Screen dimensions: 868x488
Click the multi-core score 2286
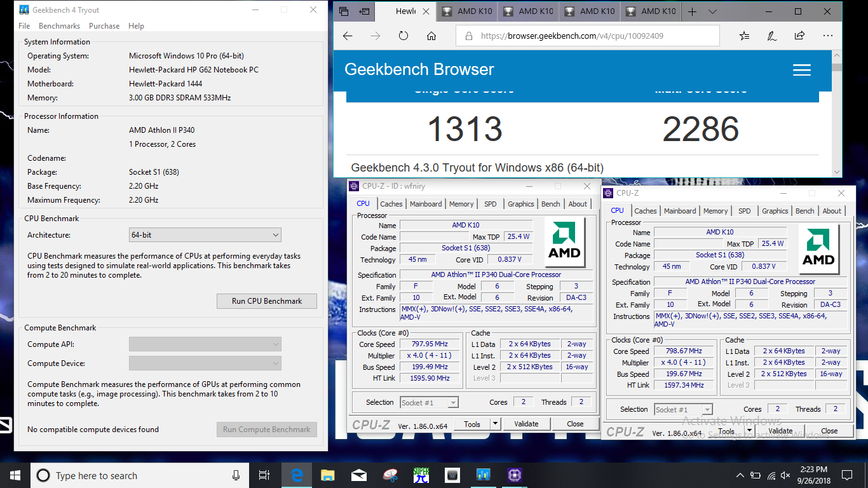pyautogui.click(x=701, y=129)
